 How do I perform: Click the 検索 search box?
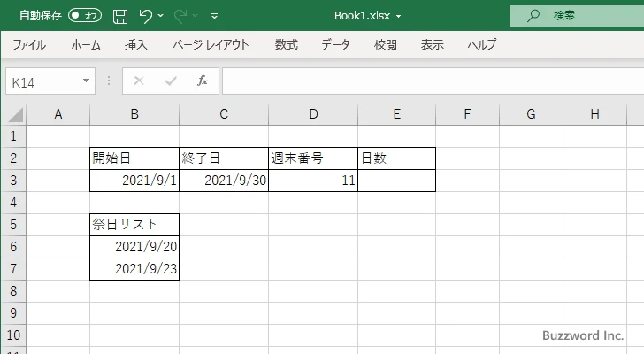click(577, 16)
